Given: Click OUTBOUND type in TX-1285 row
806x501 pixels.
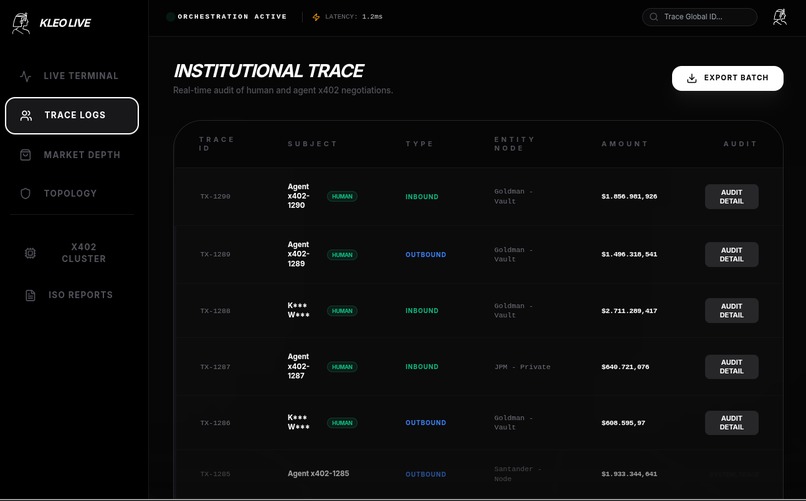Looking at the screenshot, I should tap(426, 474).
